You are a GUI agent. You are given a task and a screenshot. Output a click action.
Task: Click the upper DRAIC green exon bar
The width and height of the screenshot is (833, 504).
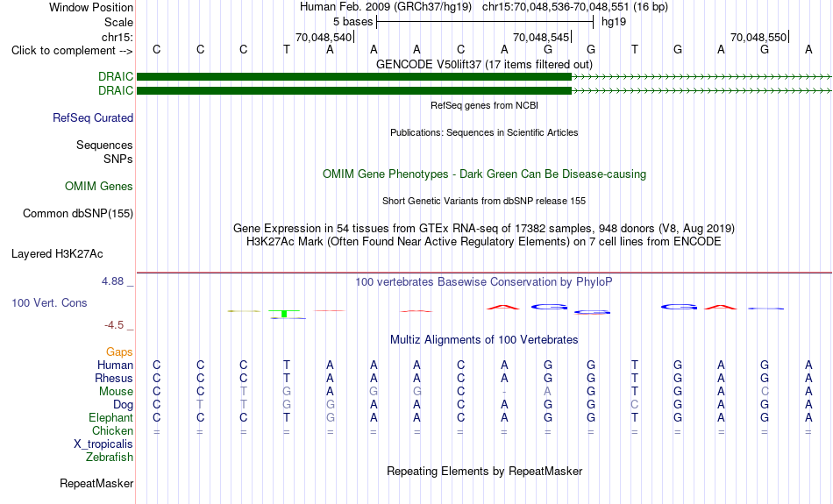[354, 76]
